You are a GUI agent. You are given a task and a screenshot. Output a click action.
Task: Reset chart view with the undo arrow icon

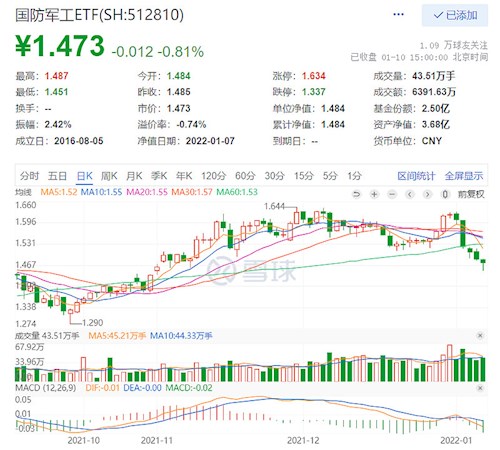coord(356,194)
